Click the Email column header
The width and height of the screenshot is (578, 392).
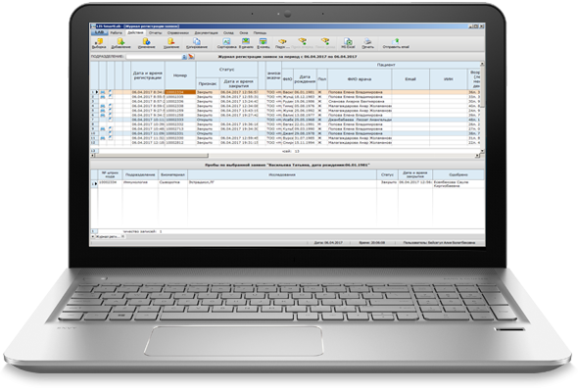click(x=410, y=79)
